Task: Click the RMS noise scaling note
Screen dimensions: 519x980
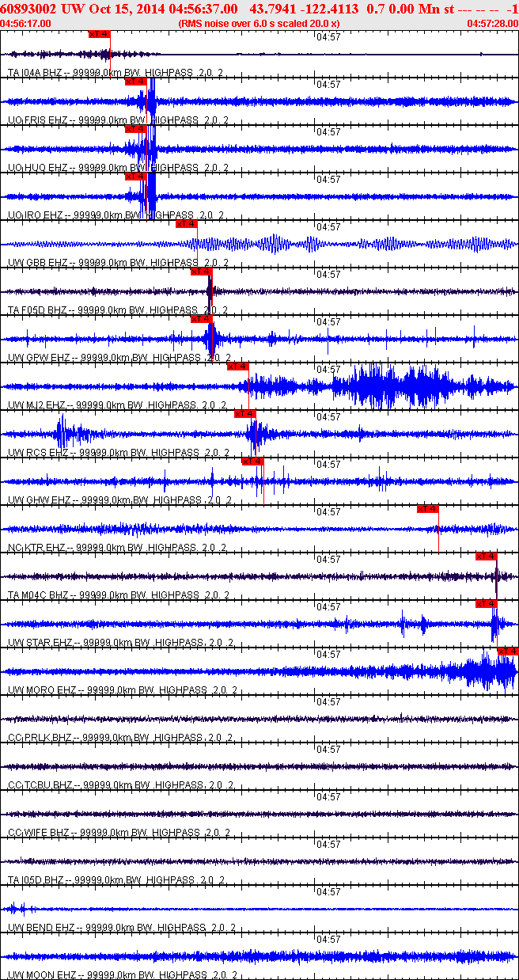Action: click(259, 24)
